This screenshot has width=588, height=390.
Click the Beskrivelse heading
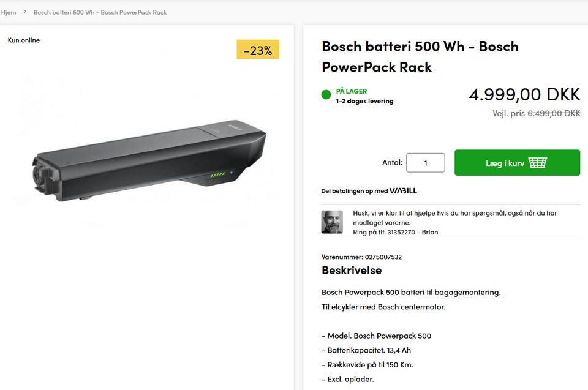pyautogui.click(x=352, y=270)
